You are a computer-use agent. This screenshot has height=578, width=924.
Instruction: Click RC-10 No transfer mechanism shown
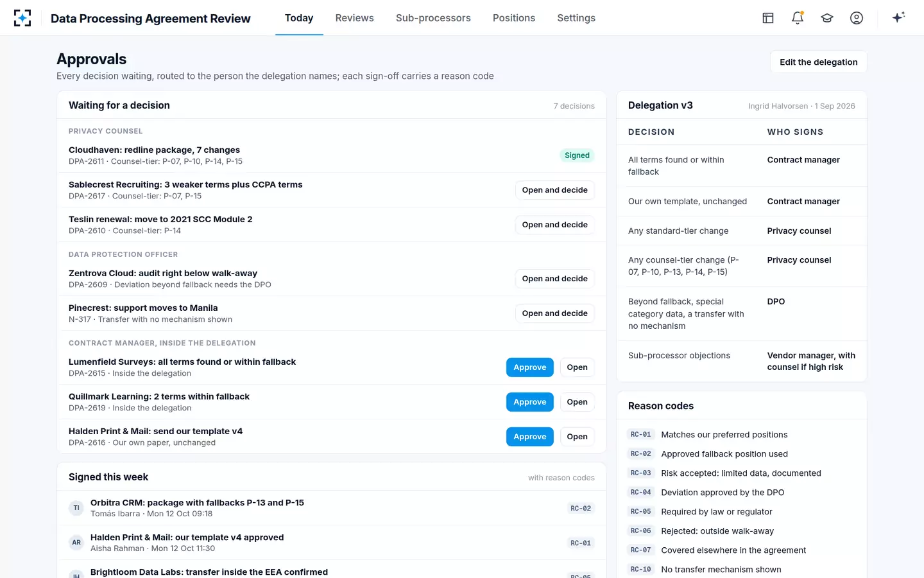click(x=741, y=570)
